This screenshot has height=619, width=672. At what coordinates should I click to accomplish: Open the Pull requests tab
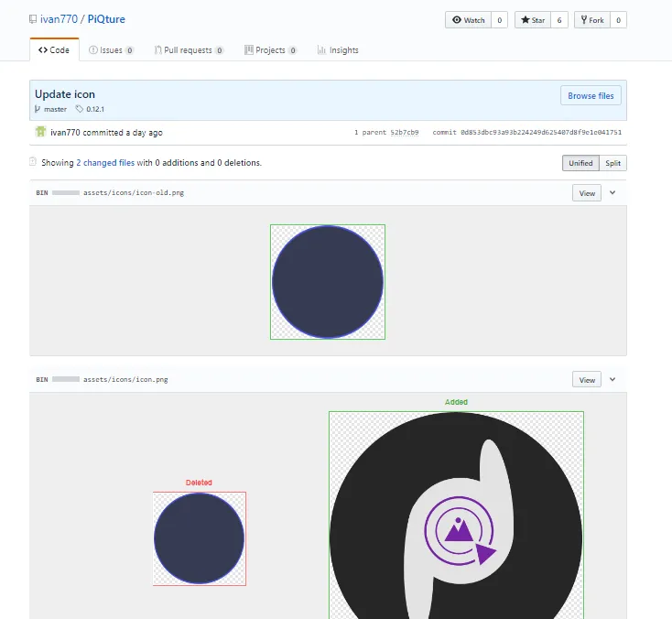pos(189,50)
